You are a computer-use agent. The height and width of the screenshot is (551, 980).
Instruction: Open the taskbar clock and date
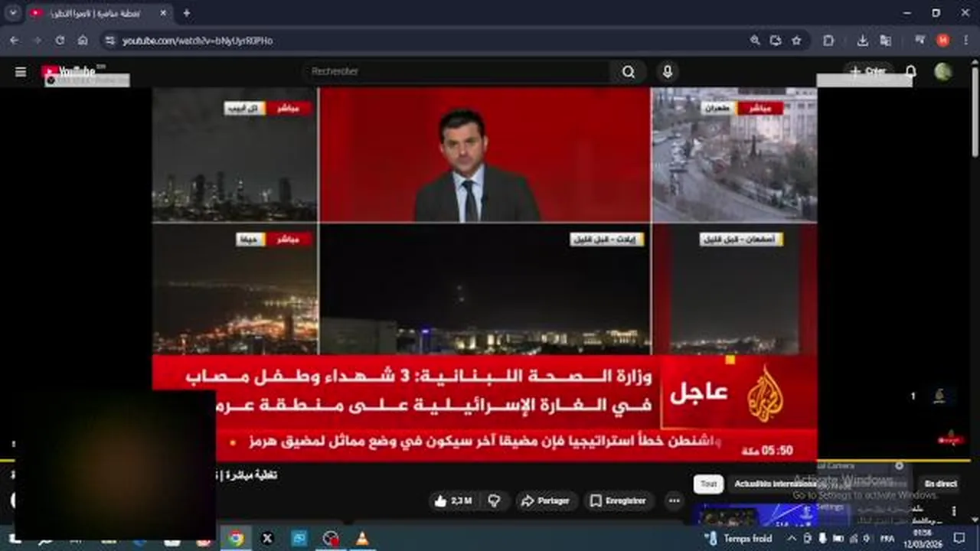click(923, 538)
